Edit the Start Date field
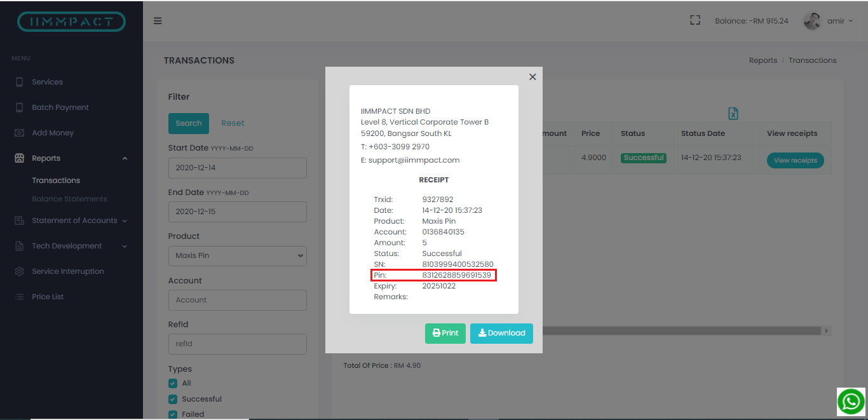The image size is (868, 420). click(238, 168)
